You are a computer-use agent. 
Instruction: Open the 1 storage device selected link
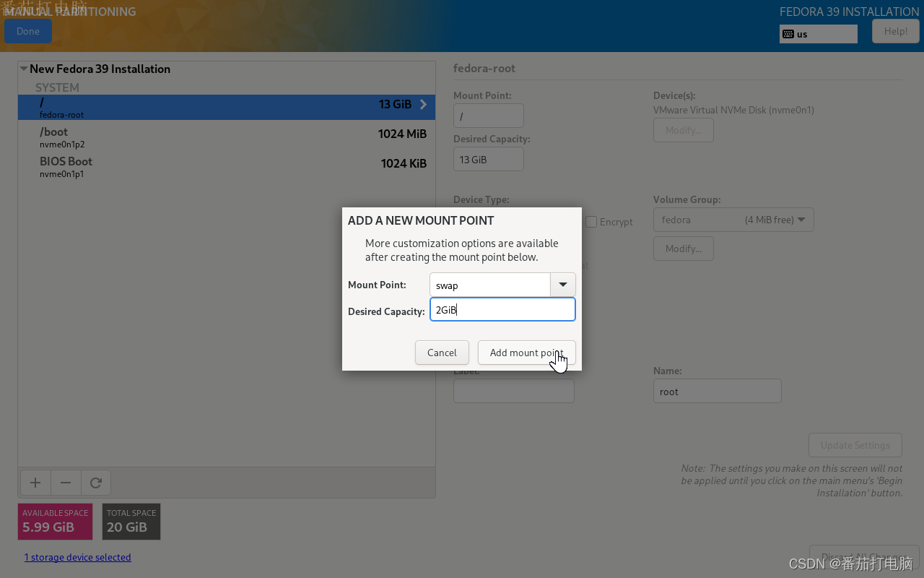tap(78, 557)
